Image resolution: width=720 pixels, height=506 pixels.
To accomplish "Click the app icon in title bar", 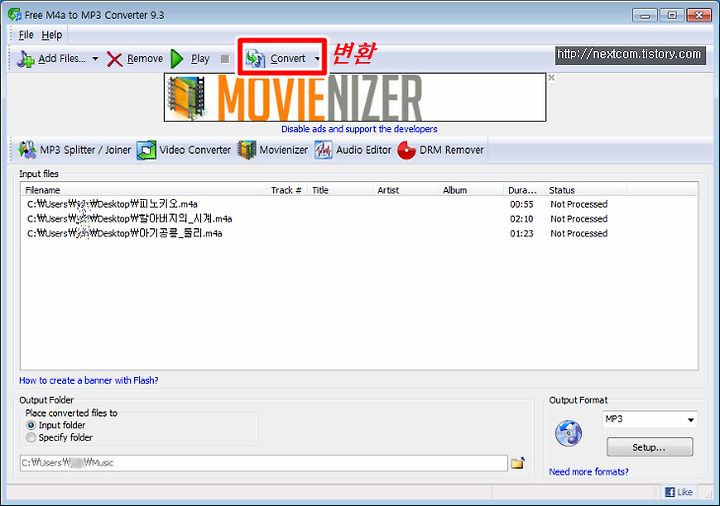I will coord(15,15).
